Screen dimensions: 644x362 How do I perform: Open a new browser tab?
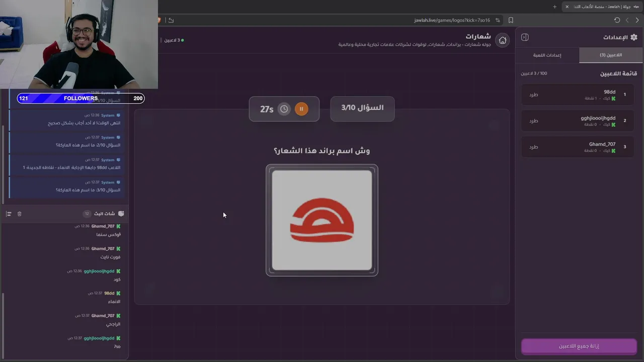click(x=555, y=7)
